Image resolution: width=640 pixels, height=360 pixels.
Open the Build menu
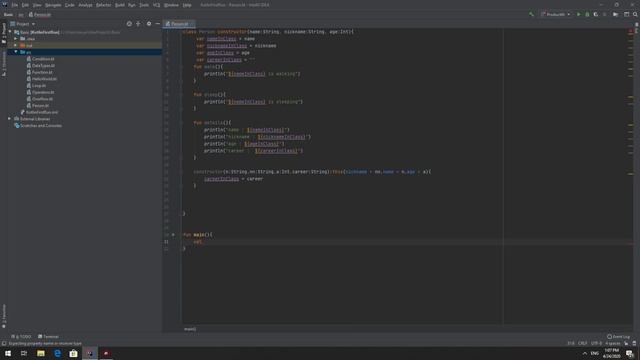120,5
